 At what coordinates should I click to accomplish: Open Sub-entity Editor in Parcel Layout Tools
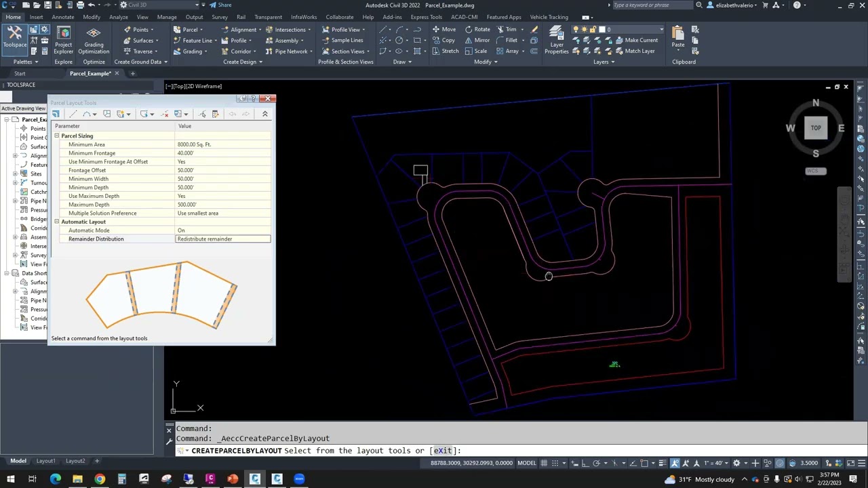(216, 114)
